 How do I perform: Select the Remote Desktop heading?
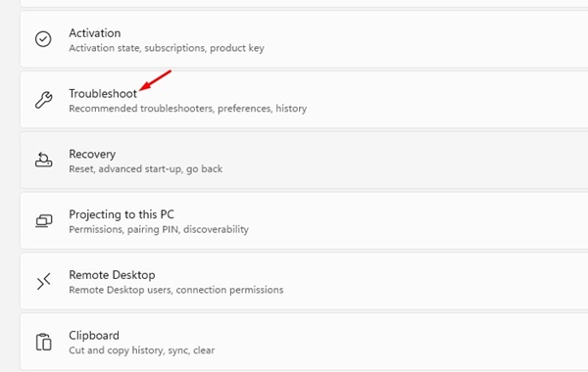112,275
